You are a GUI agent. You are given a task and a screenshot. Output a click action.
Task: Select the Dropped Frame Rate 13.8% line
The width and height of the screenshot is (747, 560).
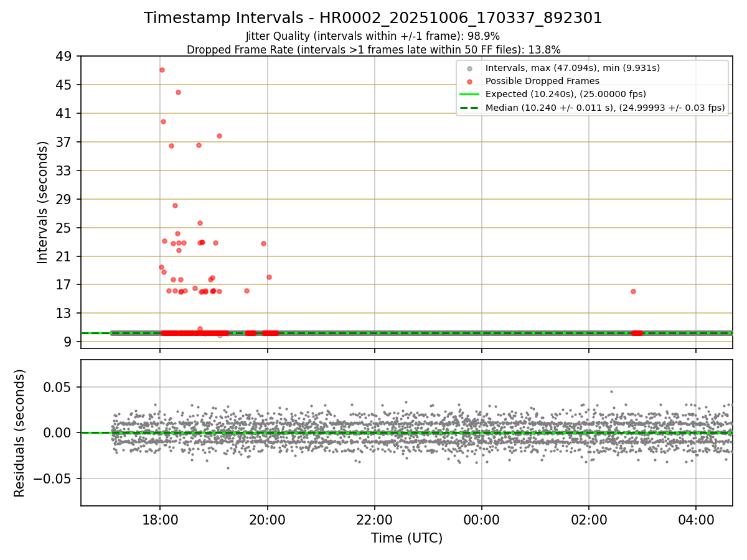[x=374, y=49]
